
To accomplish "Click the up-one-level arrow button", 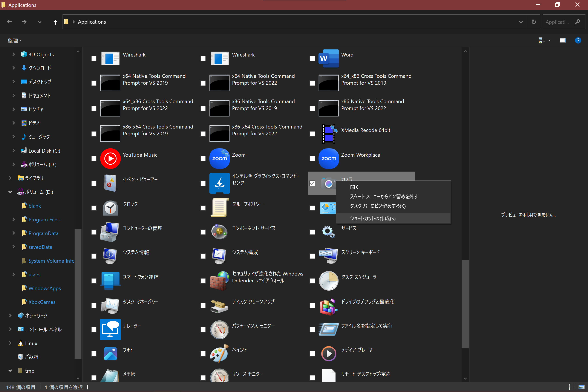I will tap(55, 22).
